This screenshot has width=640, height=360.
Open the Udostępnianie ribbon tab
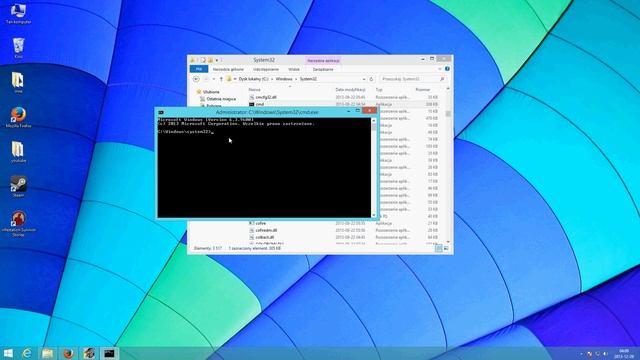tap(266, 69)
